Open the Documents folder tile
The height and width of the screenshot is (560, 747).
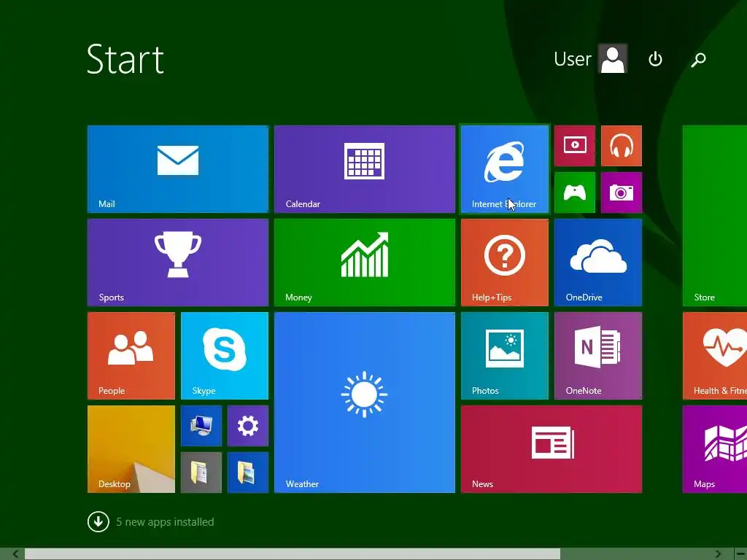pyautogui.click(x=201, y=472)
